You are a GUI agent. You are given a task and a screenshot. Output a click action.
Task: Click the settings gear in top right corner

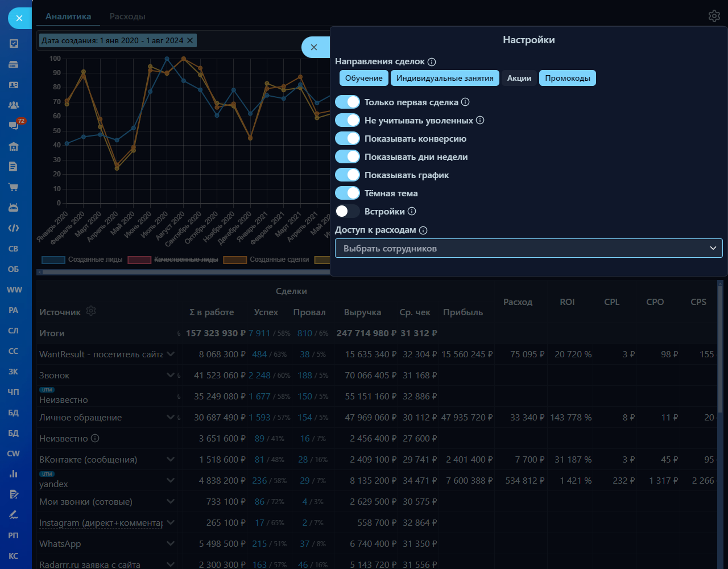(714, 16)
